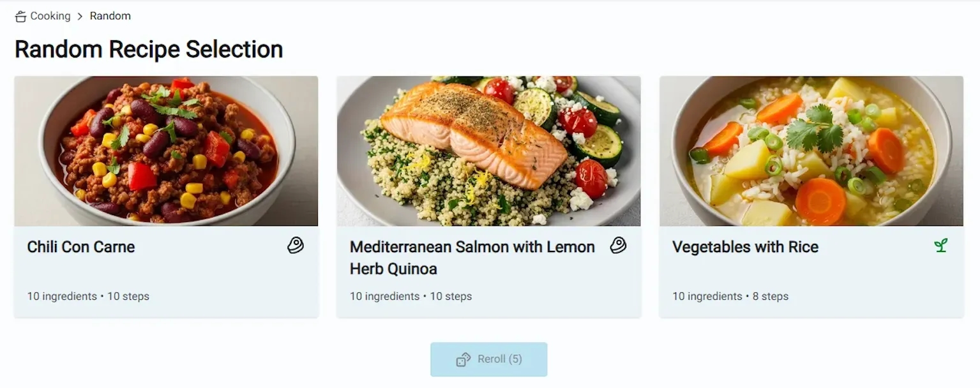Select the Random breadcrumb item
The image size is (980, 388).
click(x=110, y=16)
